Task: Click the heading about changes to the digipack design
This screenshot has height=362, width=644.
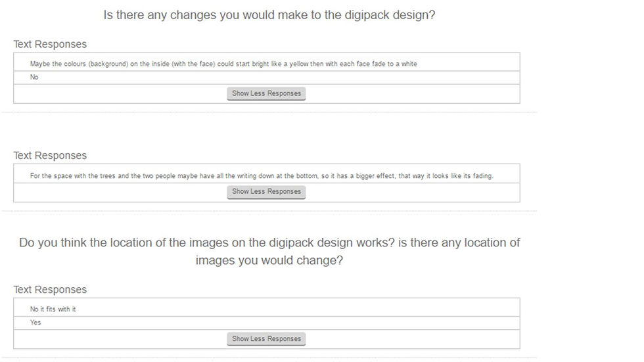Action: point(269,15)
